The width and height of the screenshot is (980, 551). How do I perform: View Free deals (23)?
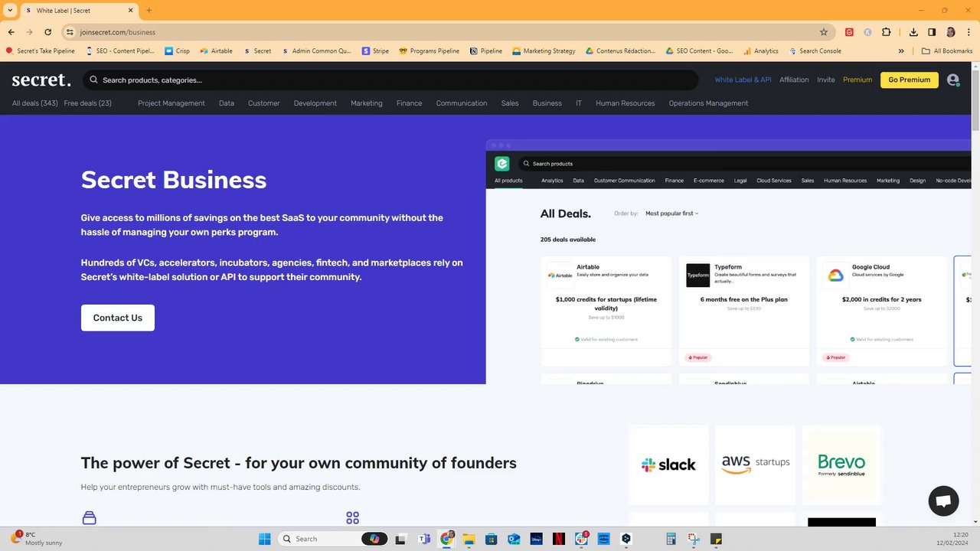(88, 103)
